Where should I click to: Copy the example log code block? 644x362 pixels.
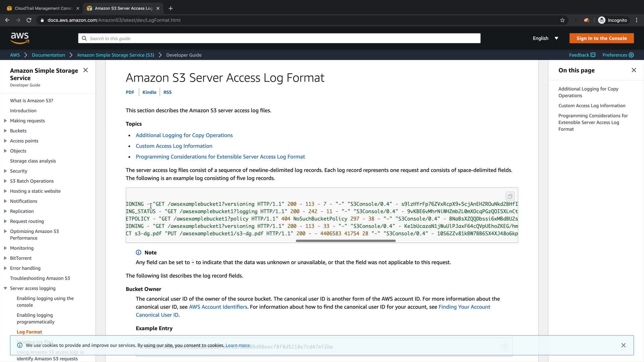click(x=510, y=196)
